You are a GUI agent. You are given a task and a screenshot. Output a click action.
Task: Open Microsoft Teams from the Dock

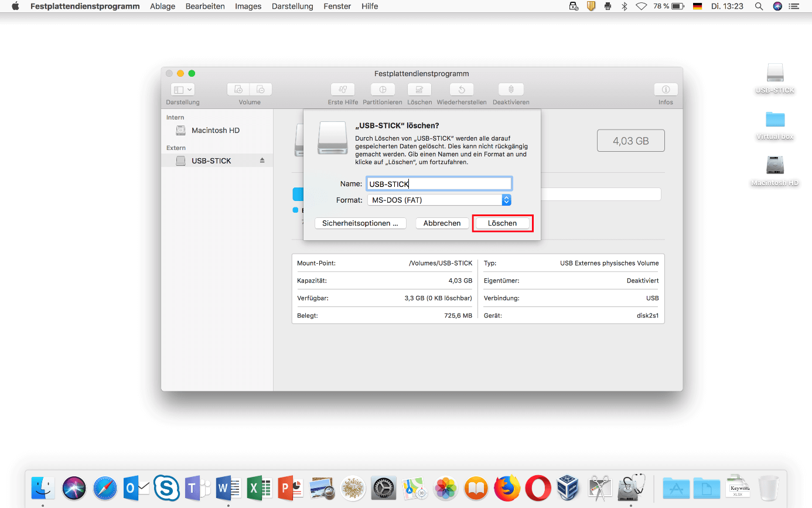point(197,487)
